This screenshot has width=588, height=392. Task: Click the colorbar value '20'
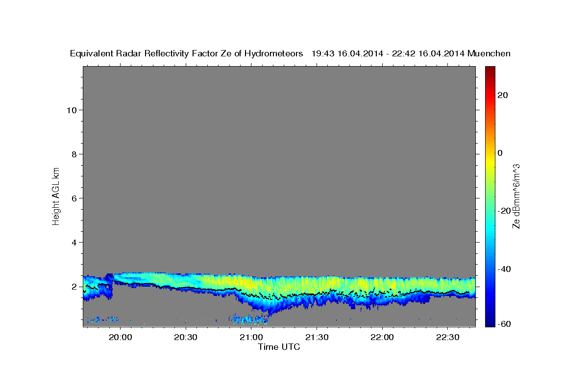[x=503, y=95]
